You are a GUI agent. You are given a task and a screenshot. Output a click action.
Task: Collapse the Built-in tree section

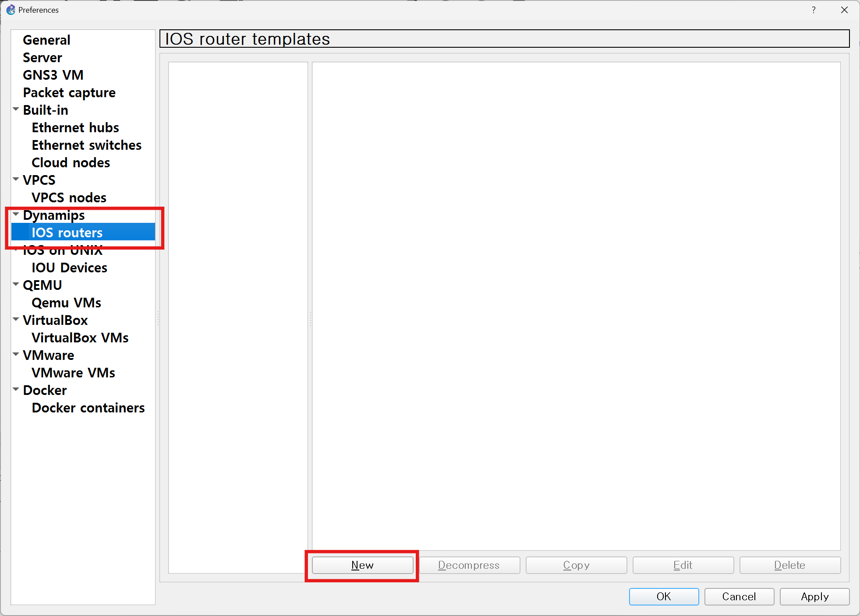(16, 109)
